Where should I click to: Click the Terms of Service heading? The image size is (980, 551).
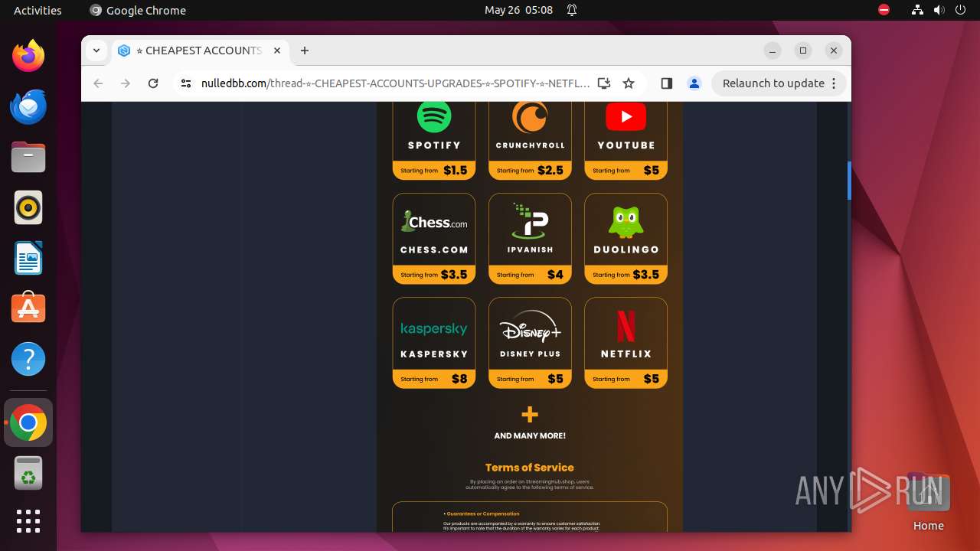click(x=530, y=468)
